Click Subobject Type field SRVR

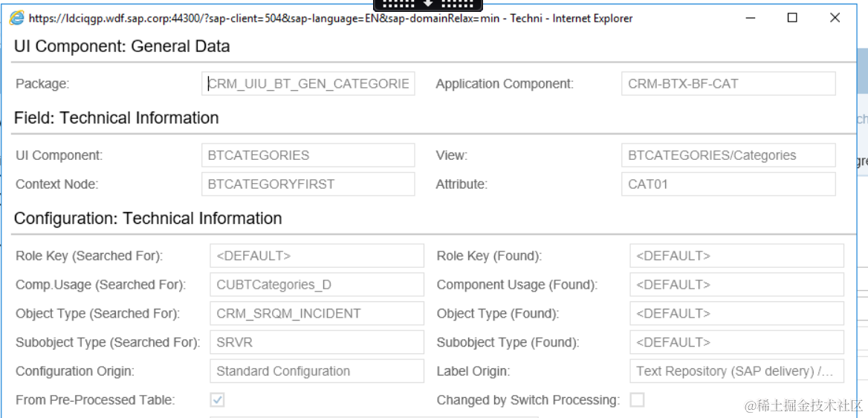(317, 342)
